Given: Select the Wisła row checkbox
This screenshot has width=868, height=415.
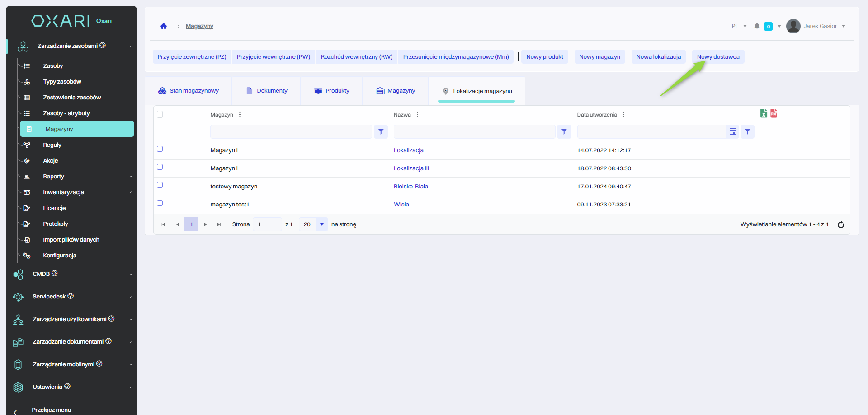Looking at the screenshot, I should (x=160, y=203).
